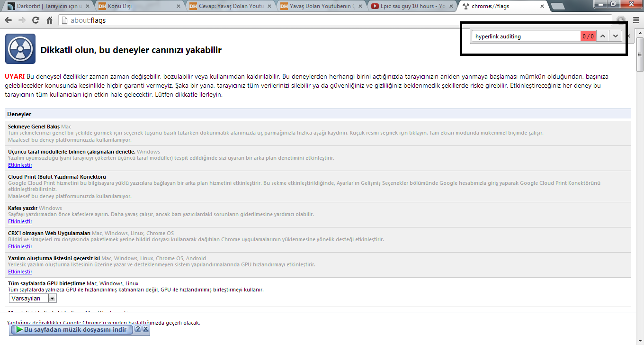Click Etkinleştir under Kafes yazdır
This screenshot has width=644, height=345.
click(x=20, y=221)
